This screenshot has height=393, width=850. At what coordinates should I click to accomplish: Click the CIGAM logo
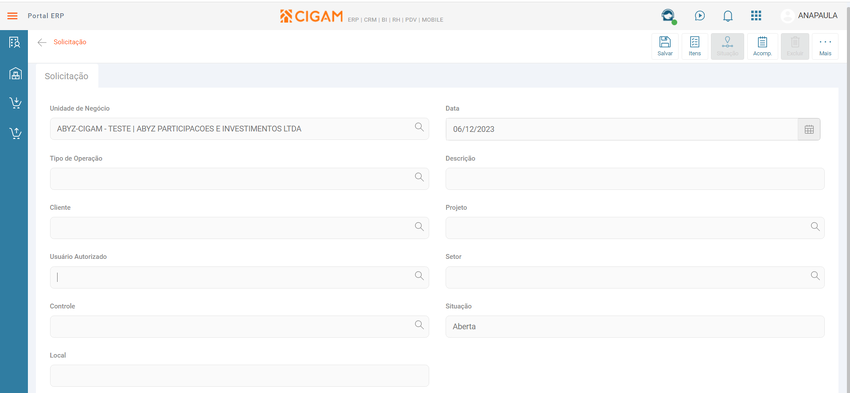[x=311, y=16]
